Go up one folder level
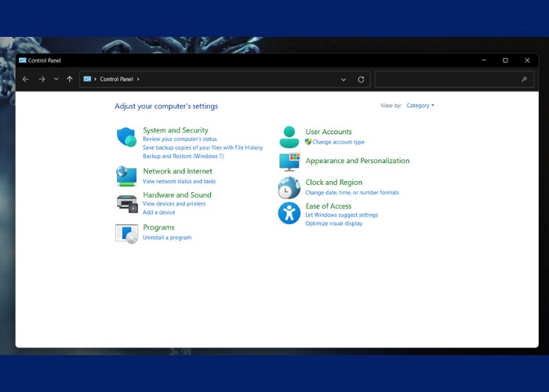The image size is (549, 392). coord(70,79)
